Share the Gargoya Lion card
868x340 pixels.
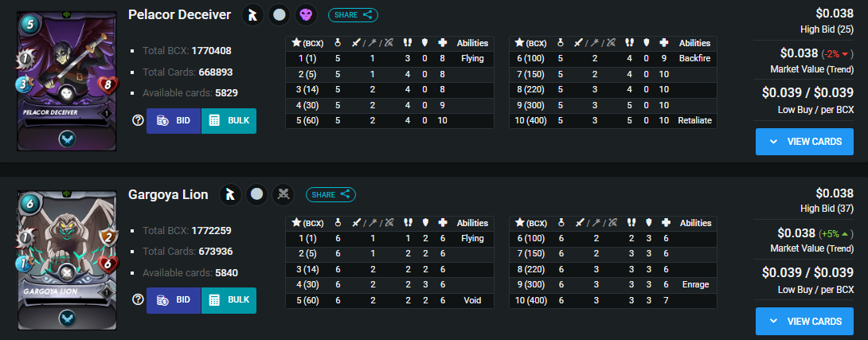tap(331, 194)
